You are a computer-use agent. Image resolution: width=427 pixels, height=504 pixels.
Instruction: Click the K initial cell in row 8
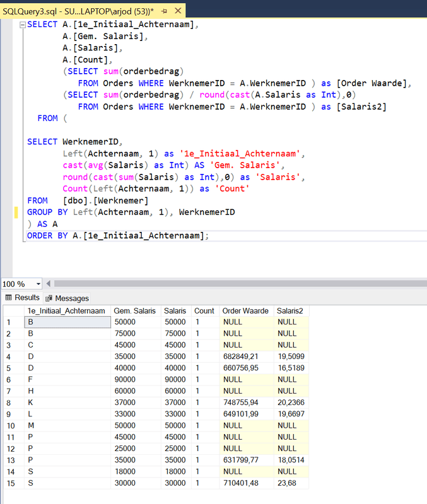(x=67, y=403)
